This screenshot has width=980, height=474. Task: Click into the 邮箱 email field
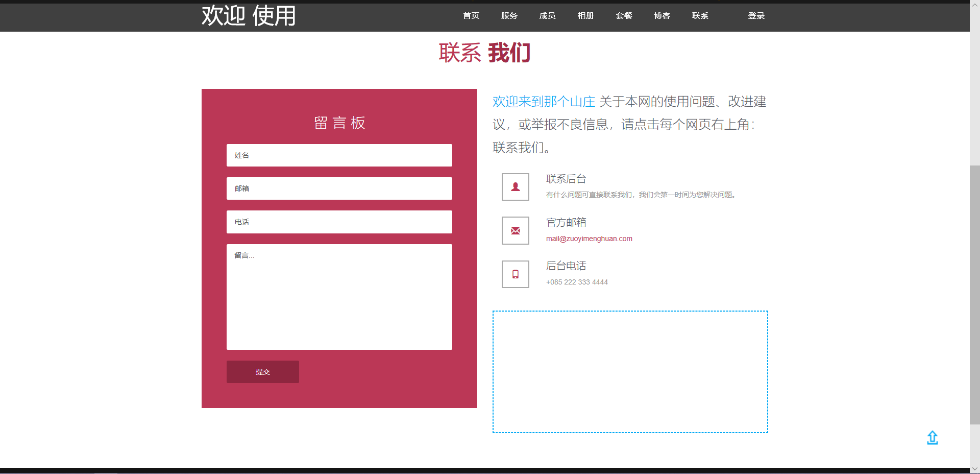pyautogui.click(x=339, y=188)
